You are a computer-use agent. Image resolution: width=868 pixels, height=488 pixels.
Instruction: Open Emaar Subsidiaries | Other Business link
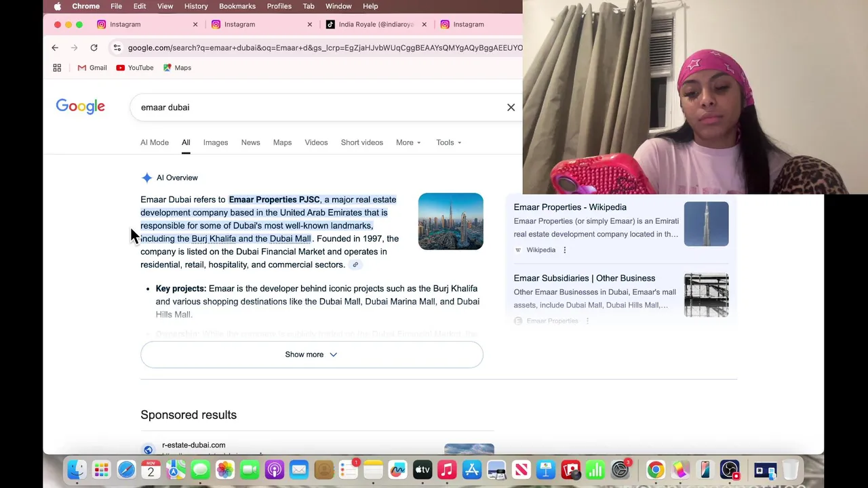(585, 279)
